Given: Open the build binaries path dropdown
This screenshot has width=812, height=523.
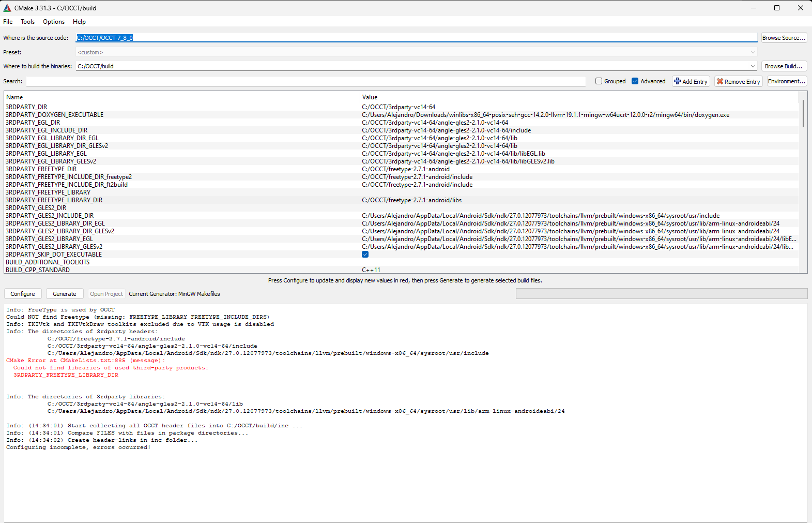Looking at the screenshot, I should tap(753, 66).
